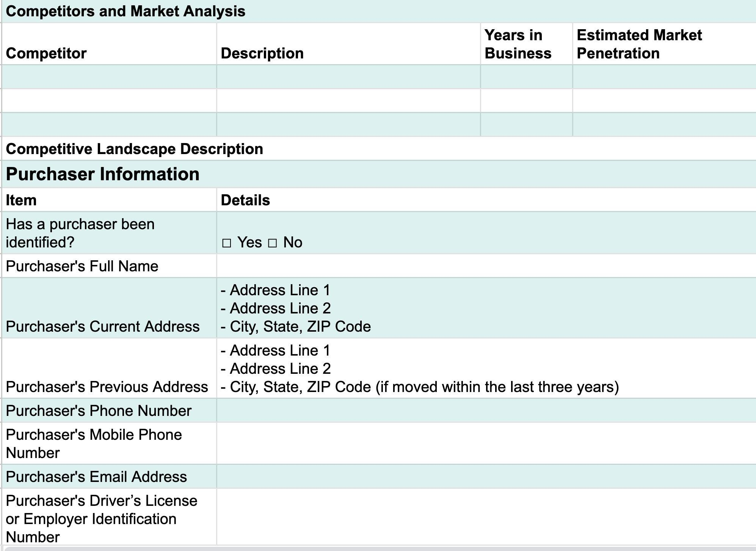
Task: Click the horizontal scrollbar at the bottom
Action: tap(379, 549)
